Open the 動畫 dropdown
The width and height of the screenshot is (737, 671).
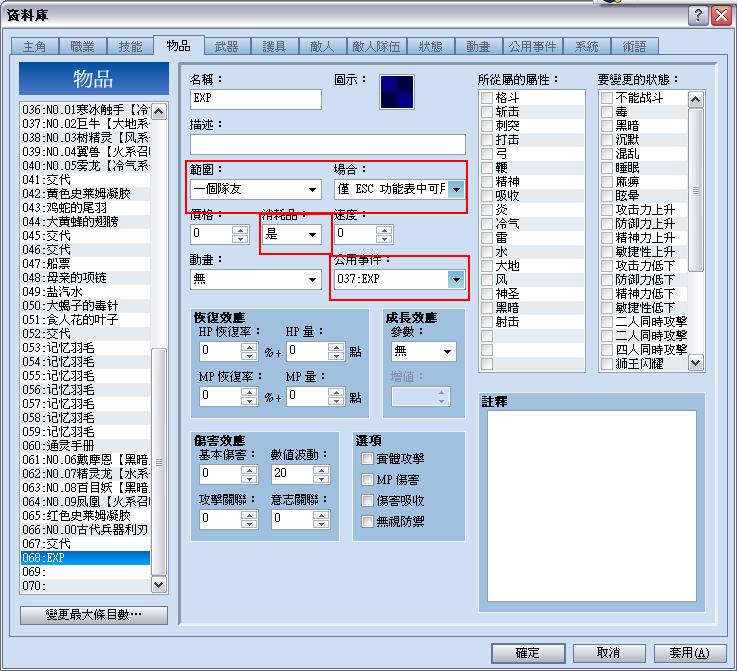point(256,280)
